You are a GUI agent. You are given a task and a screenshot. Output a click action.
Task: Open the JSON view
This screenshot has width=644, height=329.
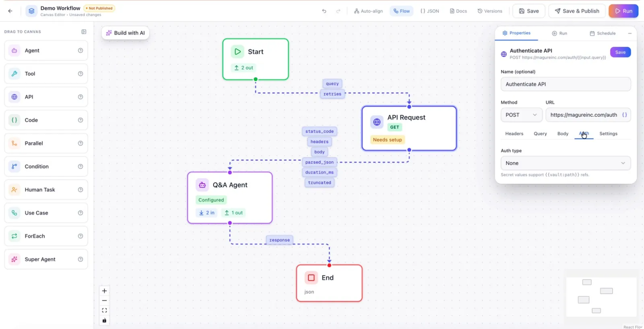pos(429,11)
